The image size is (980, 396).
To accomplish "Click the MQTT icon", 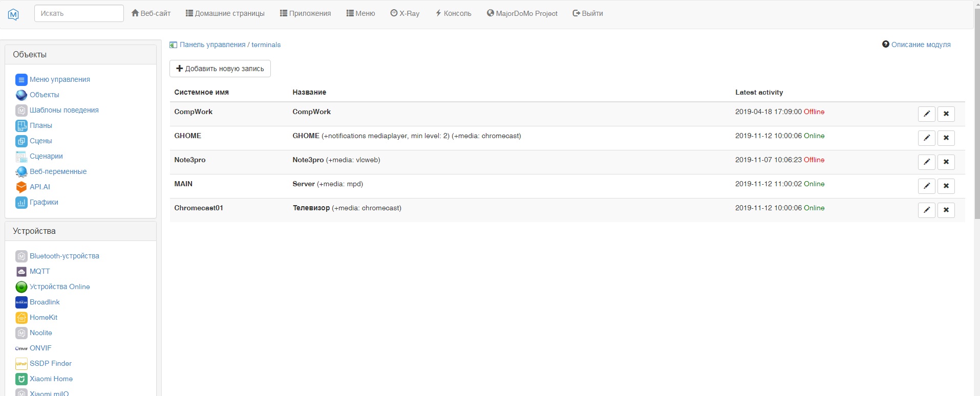I will tap(21, 271).
